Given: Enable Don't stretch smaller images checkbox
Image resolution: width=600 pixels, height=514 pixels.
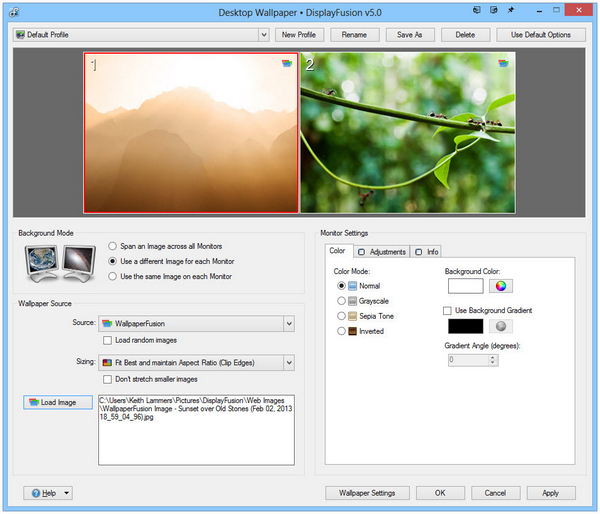Looking at the screenshot, I should [108, 379].
